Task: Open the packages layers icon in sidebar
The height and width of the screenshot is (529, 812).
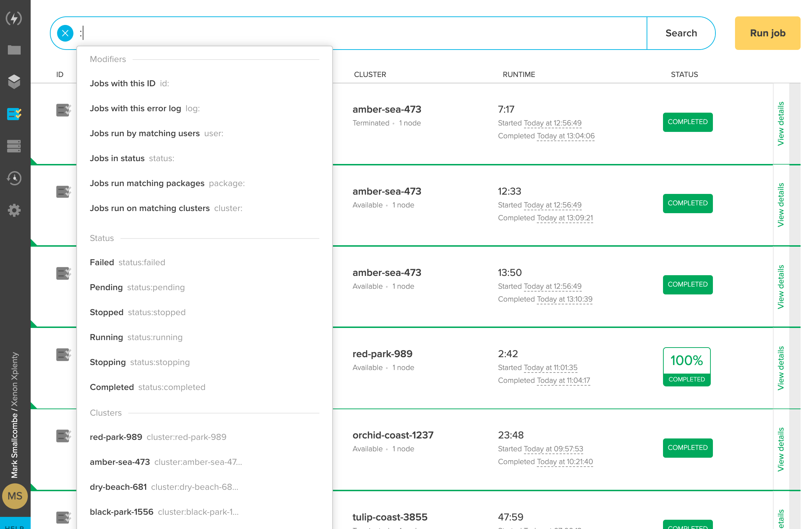Action: (14, 82)
